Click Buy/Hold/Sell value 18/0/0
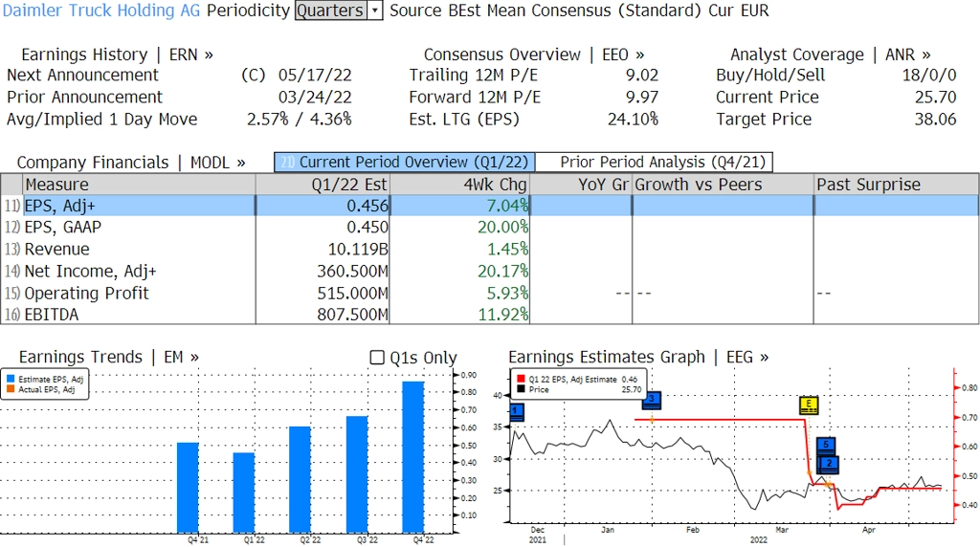Viewport: 980px width, 547px height. click(929, 76)
